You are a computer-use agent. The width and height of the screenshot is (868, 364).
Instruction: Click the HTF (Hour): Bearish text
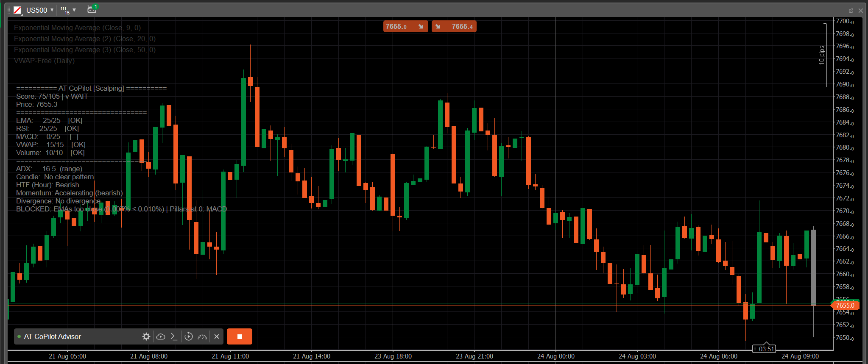pyautogui.click(x=47, y=185)
